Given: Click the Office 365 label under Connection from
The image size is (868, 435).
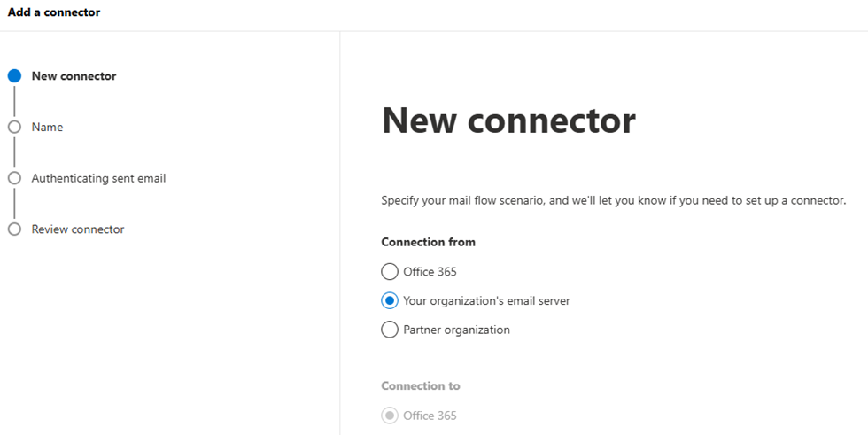Looking at the screenshot, I should click(x=430, y=272).
